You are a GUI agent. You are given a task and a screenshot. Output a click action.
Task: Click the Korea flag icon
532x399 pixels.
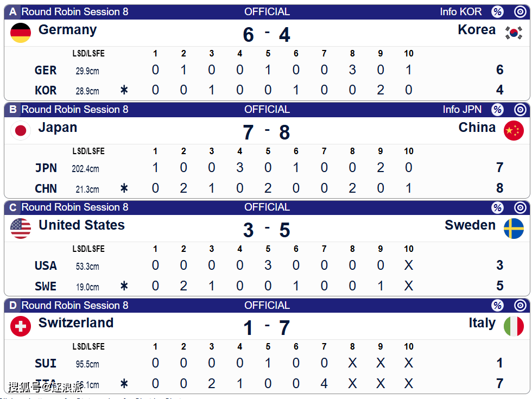(514, 33)
